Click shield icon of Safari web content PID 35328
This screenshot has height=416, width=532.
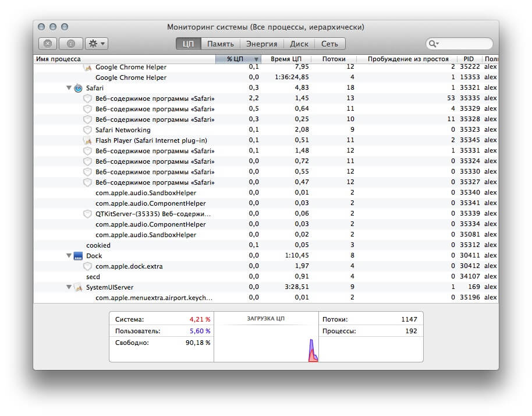pyautogui.click(x=87, y=119)
